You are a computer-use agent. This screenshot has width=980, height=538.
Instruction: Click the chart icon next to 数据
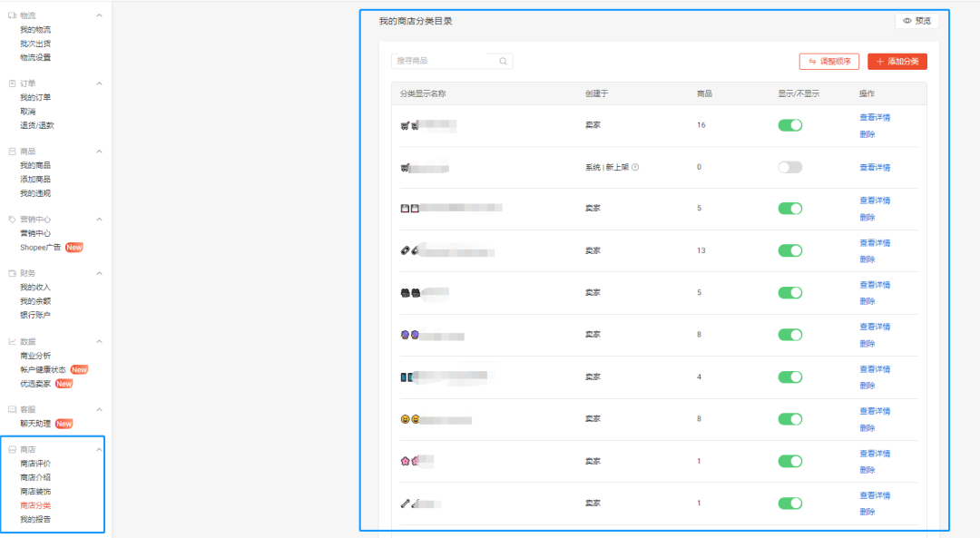12,342
